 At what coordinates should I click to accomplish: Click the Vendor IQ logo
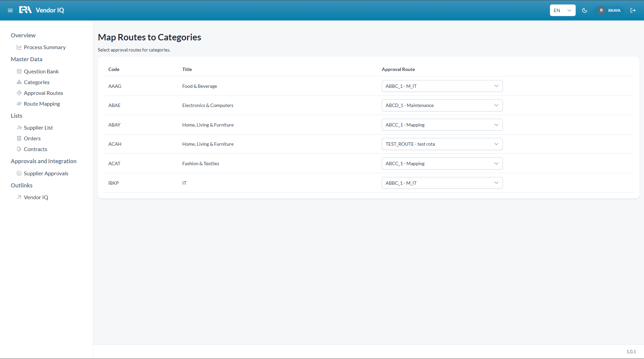point(26,10)
